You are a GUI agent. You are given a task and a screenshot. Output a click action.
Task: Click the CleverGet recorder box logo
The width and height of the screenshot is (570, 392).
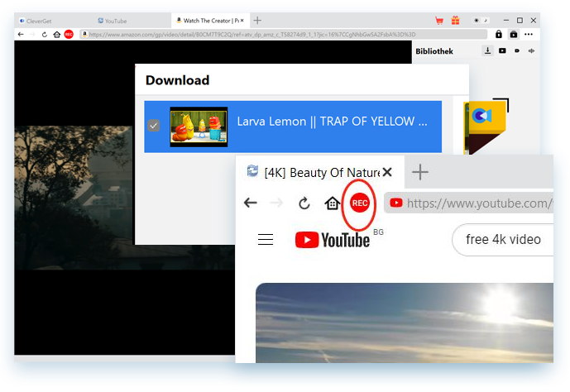tap(486, 126)
